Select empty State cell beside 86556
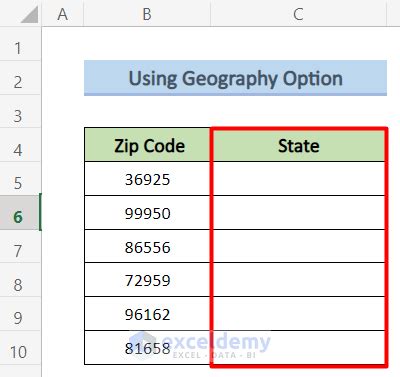 click(x=299, y=246)
